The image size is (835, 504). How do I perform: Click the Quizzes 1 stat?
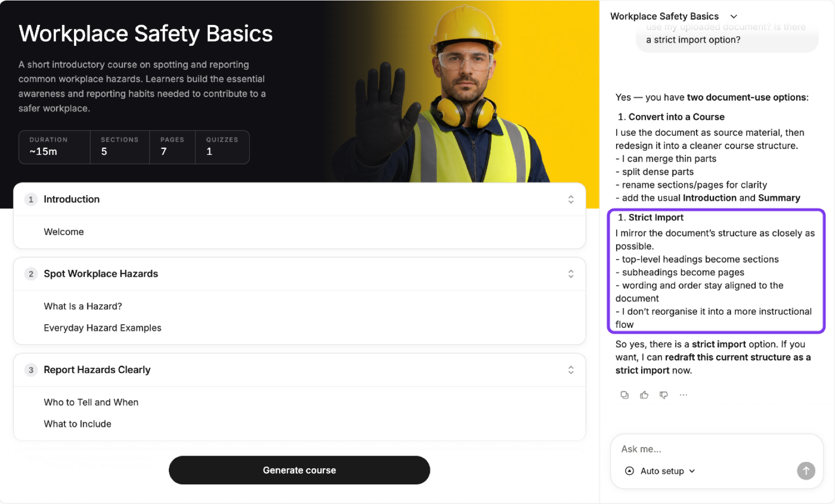point(222,147)
